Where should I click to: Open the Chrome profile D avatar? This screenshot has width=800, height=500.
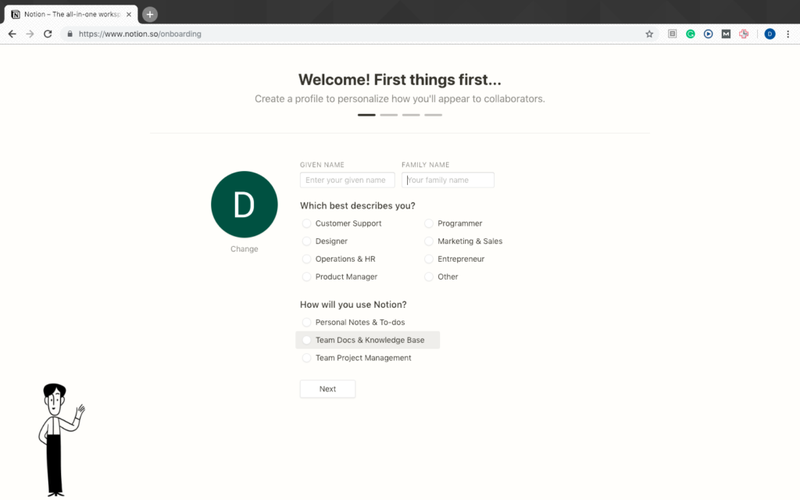pos(770,34)
